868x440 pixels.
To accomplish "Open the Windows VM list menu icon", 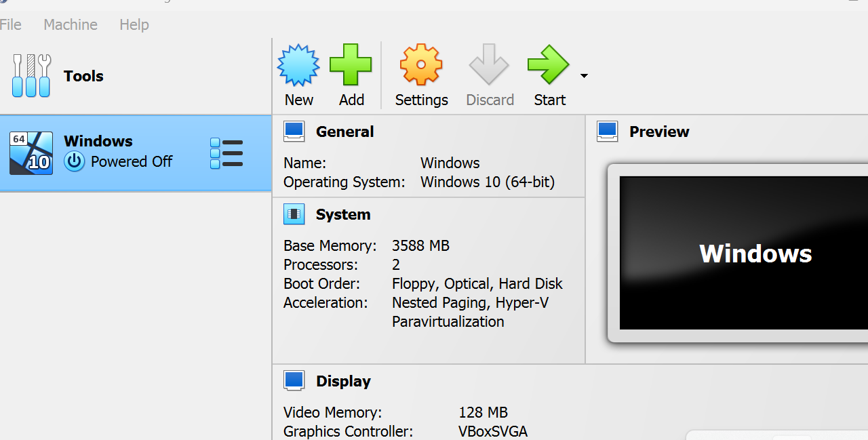I will point(226,153).
